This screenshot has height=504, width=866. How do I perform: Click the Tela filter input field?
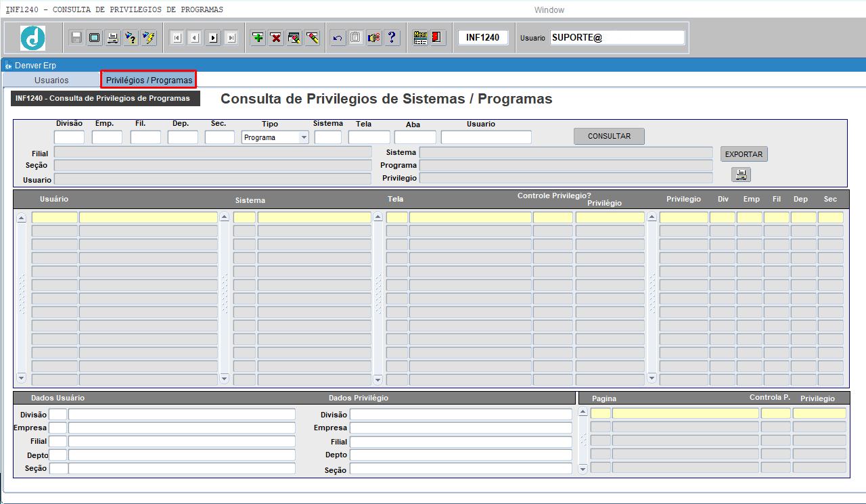tap(369, 137)
